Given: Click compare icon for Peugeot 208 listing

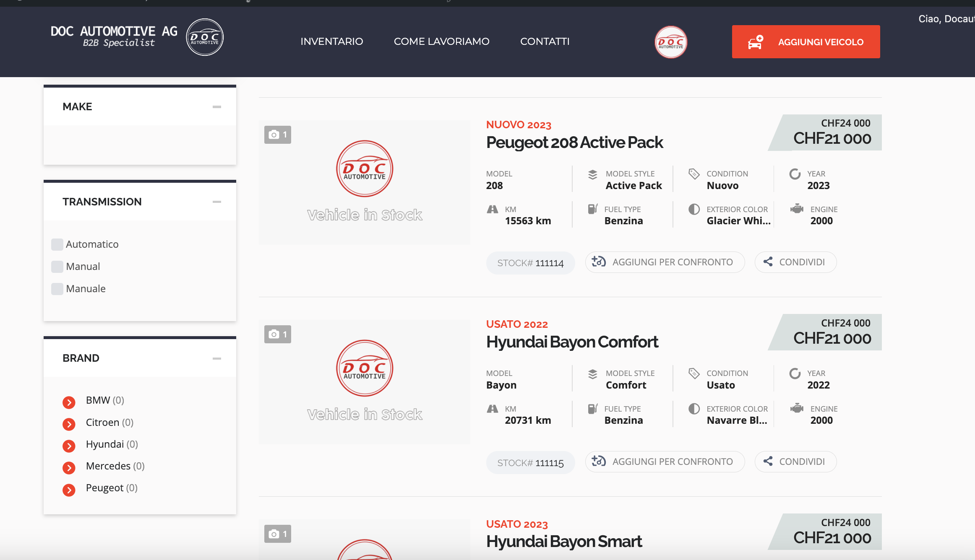Looking at the screenshot, I should pos(599,262).
